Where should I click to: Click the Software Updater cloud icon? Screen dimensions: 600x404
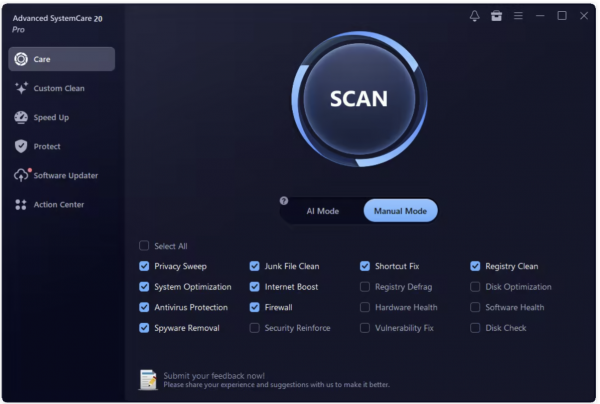pos(21,175)
